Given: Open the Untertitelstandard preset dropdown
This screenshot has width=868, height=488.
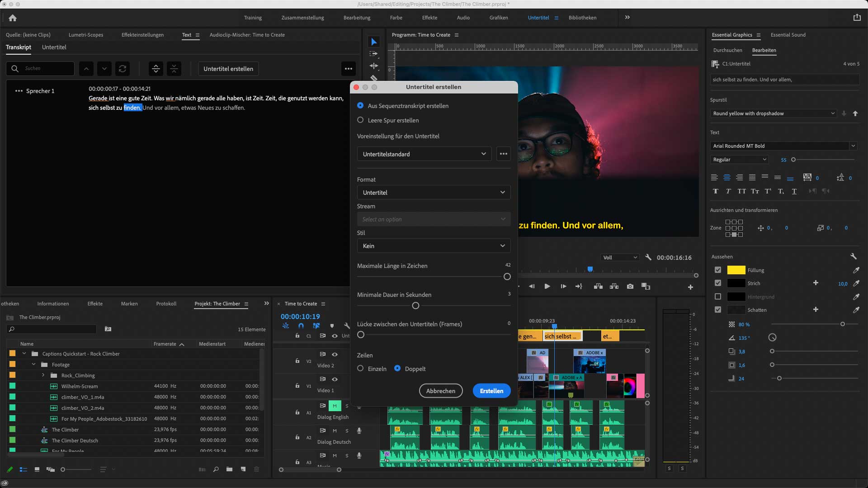Looking at the screenshot, I should 424,154.
